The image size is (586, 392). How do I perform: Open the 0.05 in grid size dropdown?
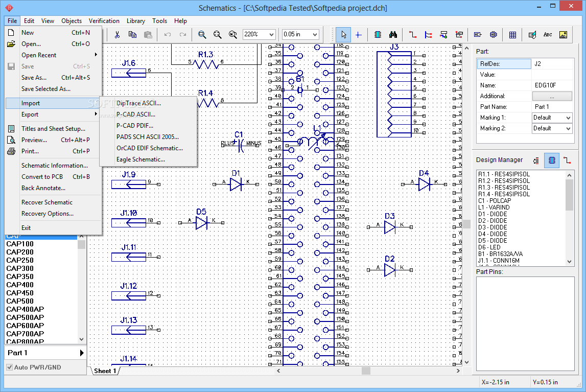(x=315, y=34)
